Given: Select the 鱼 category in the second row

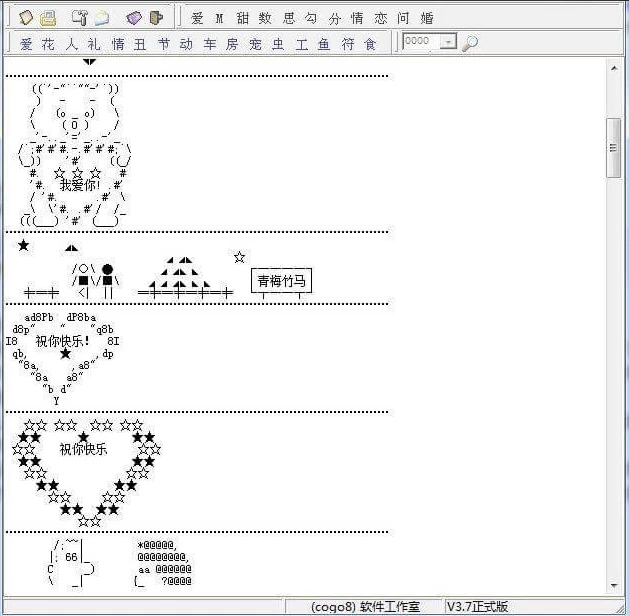Looking at the screenshot, I should pos(324,44).
